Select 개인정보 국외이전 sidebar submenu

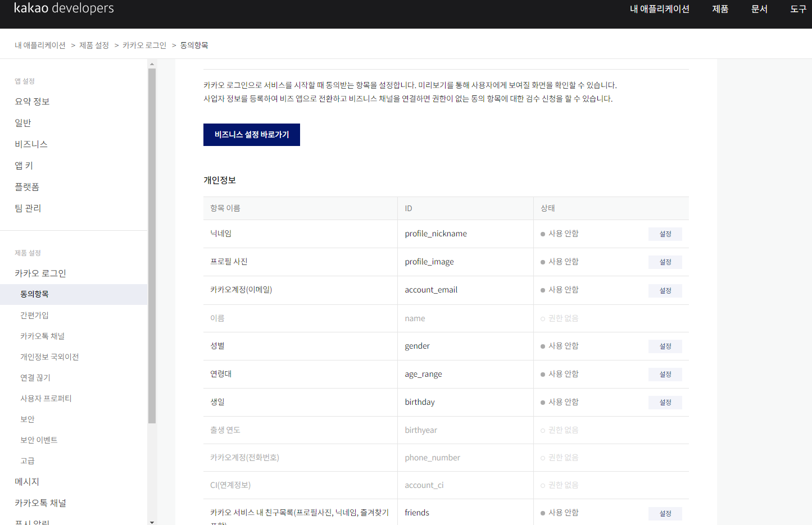click(49, 357)
